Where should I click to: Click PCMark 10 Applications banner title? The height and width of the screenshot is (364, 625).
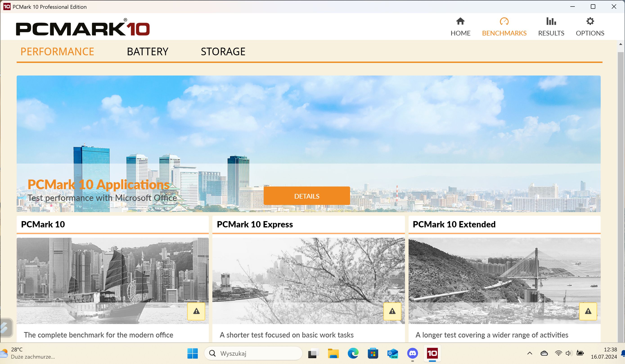pos(99,185)
